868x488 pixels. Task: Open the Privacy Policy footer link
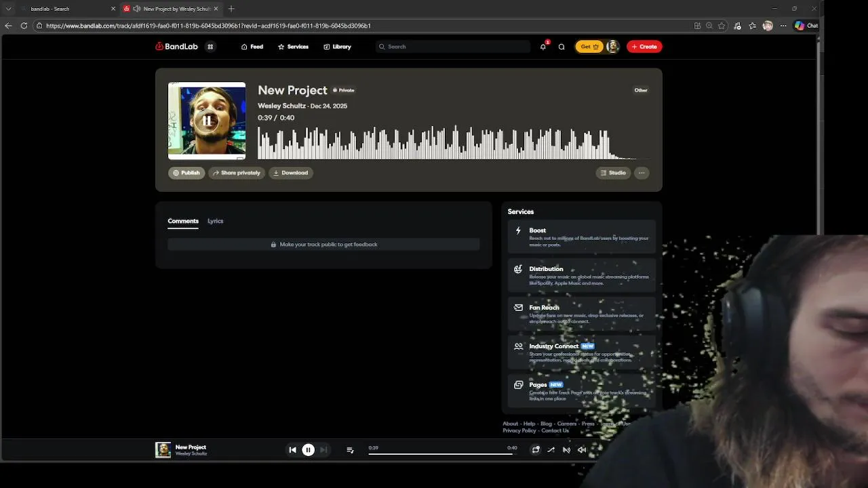(519, 430)
